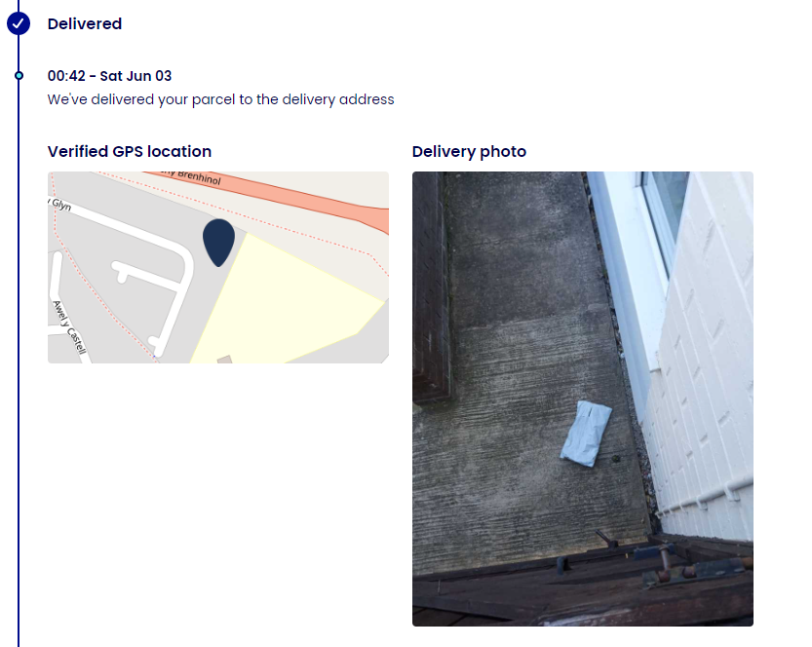Select the "00:42 - Sat Jun 03" timestamp
This screenshot has height=647, width=812.
coord(110,76)
